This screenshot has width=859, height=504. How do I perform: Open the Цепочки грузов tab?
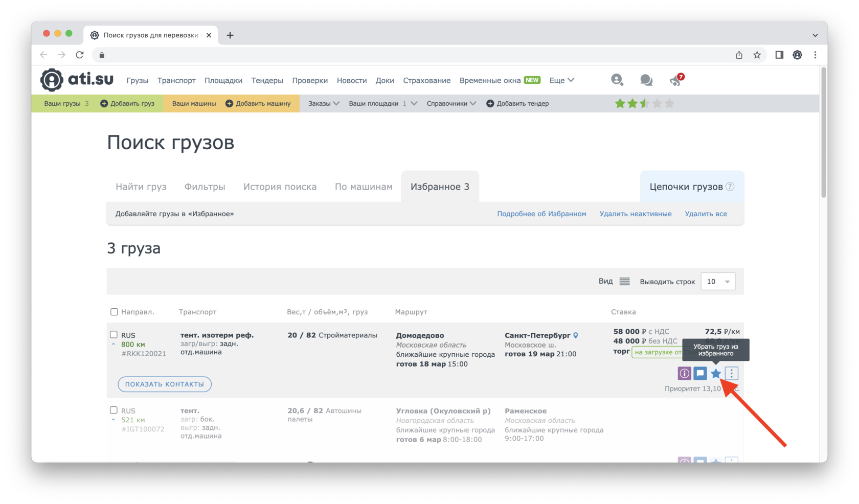click(x=686, y=187)
